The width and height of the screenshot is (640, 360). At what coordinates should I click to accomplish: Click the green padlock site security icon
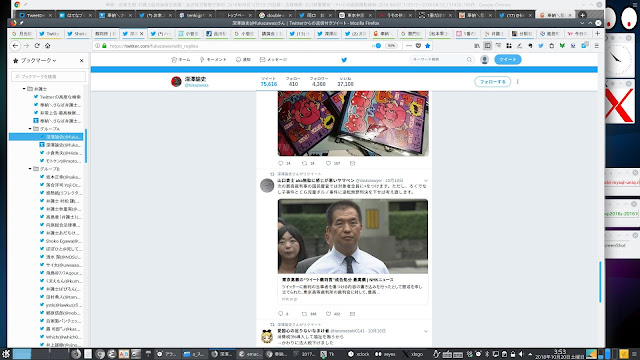coord(104,46)
